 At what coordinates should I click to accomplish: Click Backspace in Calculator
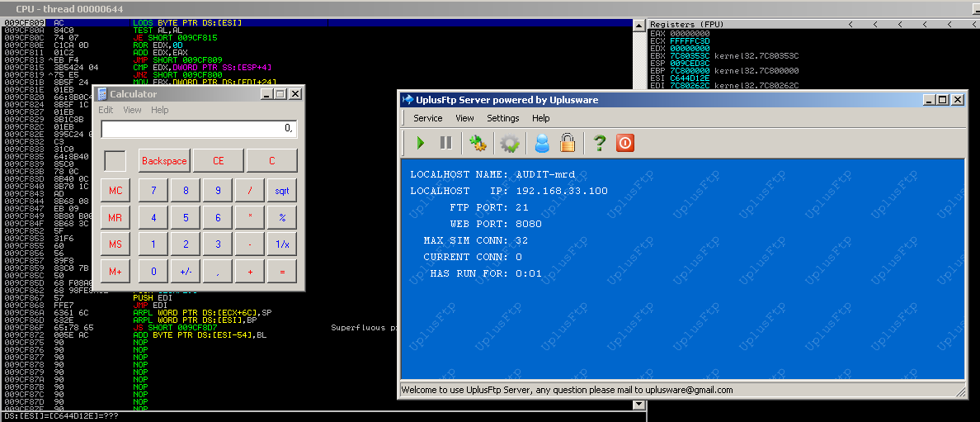[x=164, y=160]
